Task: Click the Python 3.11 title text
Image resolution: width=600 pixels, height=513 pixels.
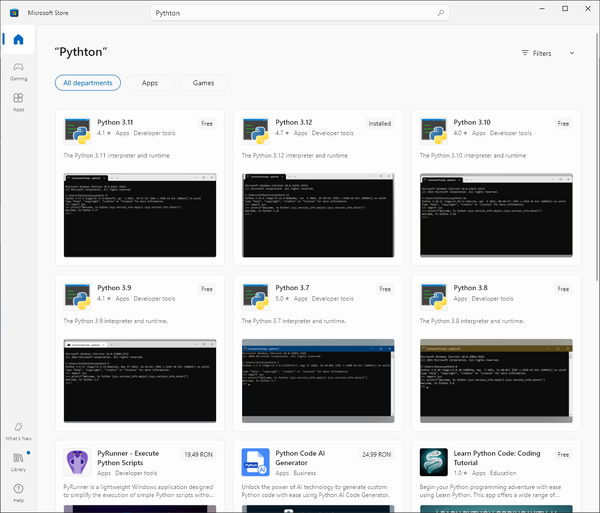Action: 115,122
